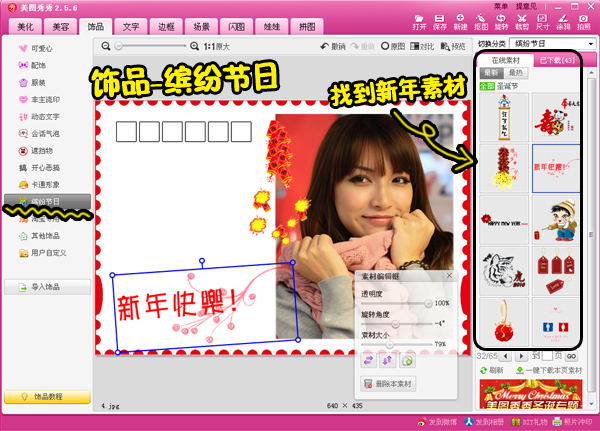Viewport: 600px width, 431px height.
Task: Click the zoom-out magnifier icon
Action: coord(106,46)
